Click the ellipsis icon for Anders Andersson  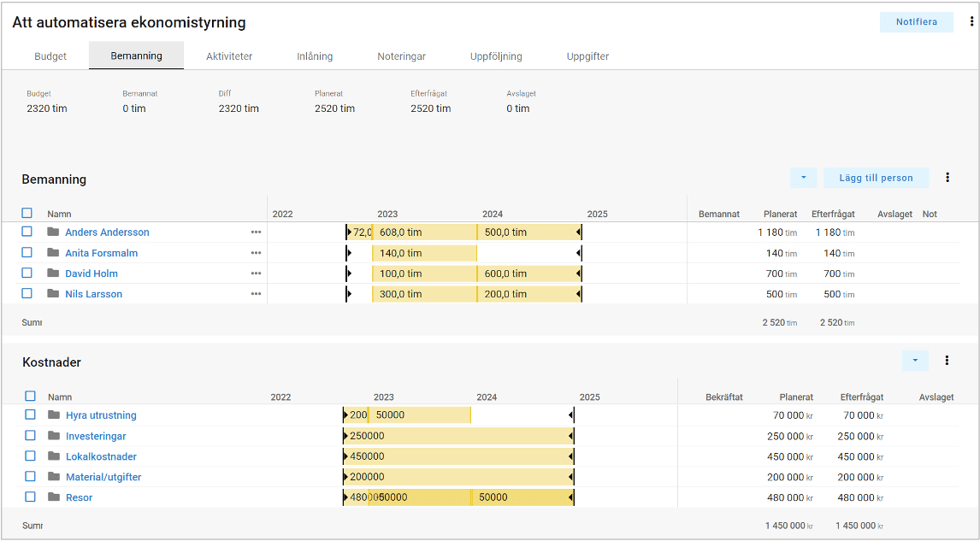[256, 232]
